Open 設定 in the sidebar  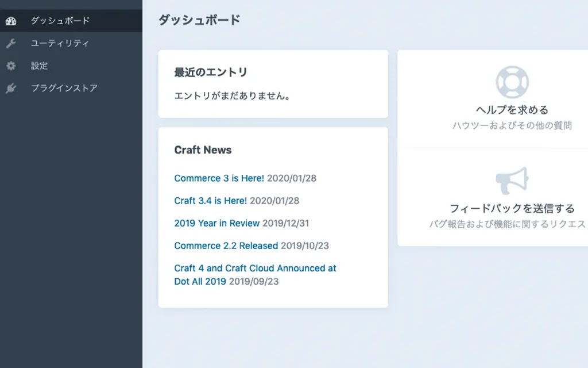click(x=71, y=66)
